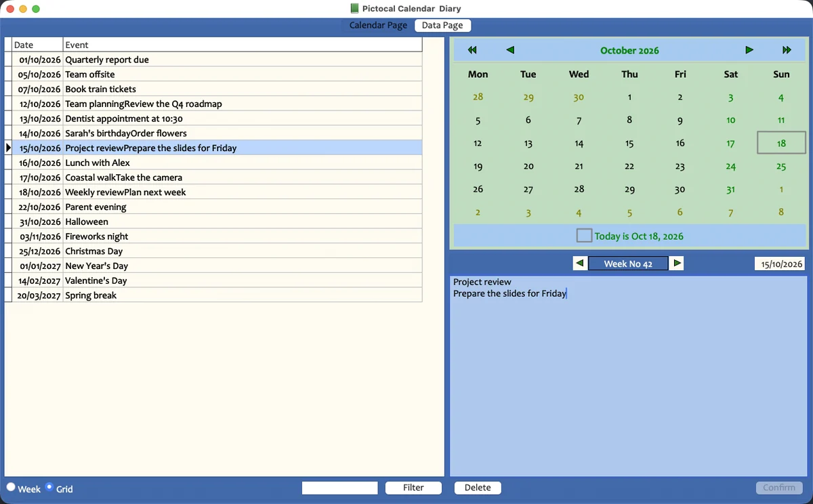Click the row indicator arrow beside 15/10/2026
Image resolution: width=813 pixels, height=504 pixels.
8,148
